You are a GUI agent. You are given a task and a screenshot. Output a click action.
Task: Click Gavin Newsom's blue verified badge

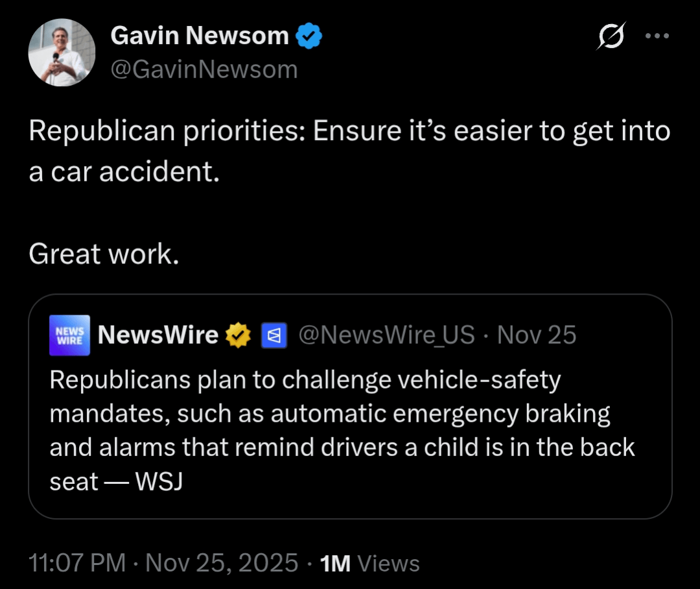tap(309, 37)
